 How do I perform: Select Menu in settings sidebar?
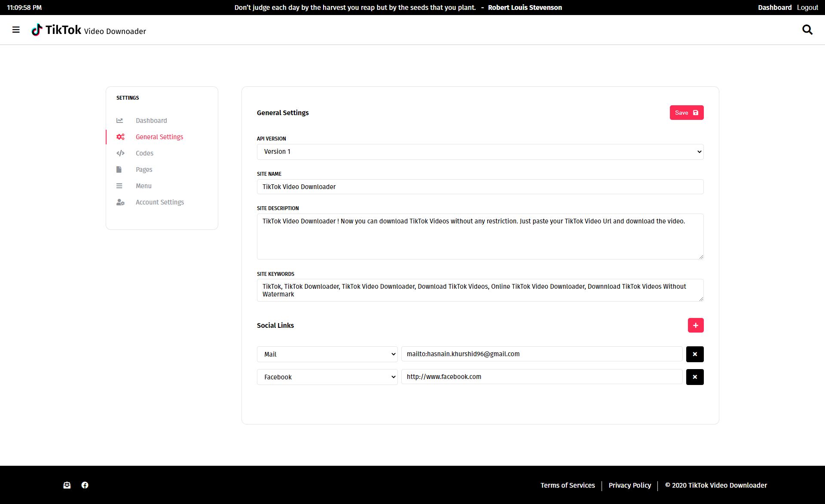144,186
